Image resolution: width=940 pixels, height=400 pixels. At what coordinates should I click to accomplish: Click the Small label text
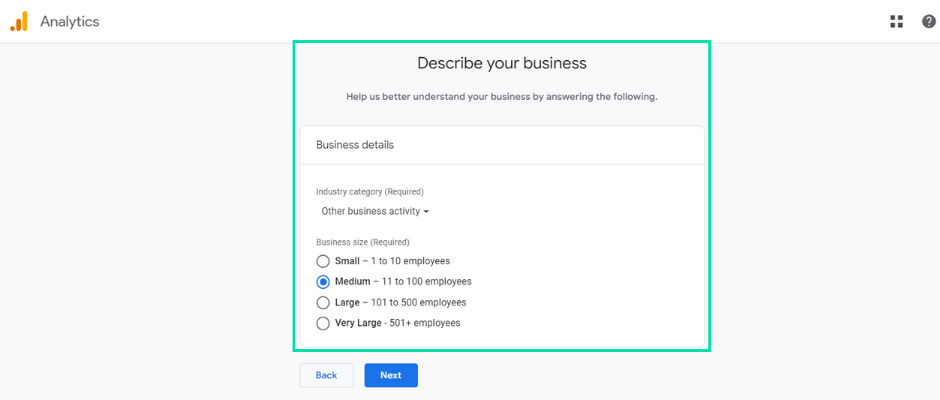pyautogui.click(x=347, y=261)
